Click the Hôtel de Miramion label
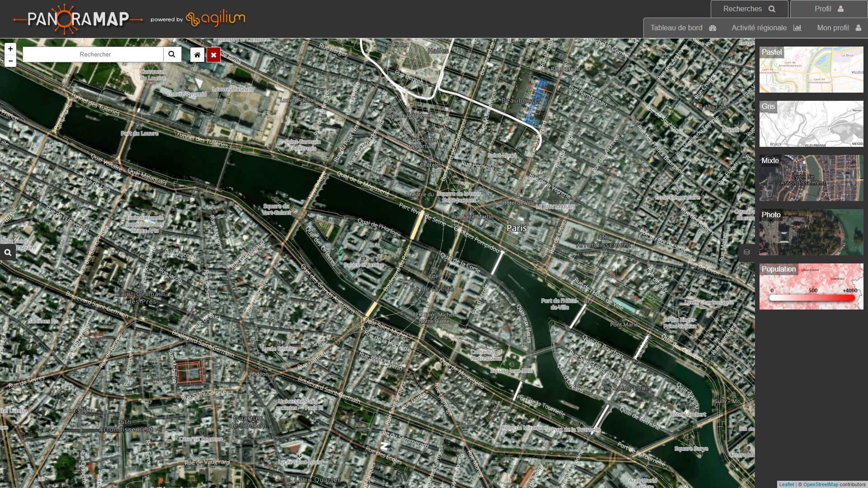 524,427
